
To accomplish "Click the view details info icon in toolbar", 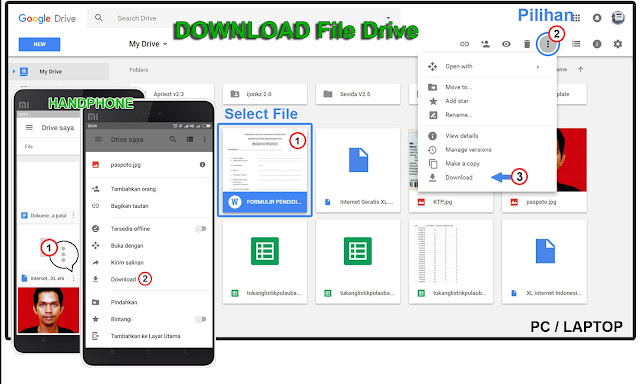I will click(597, 44).
